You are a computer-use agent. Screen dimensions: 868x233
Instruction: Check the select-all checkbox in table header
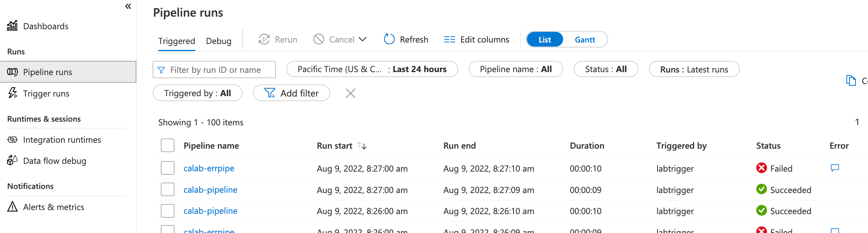point(168,146)
